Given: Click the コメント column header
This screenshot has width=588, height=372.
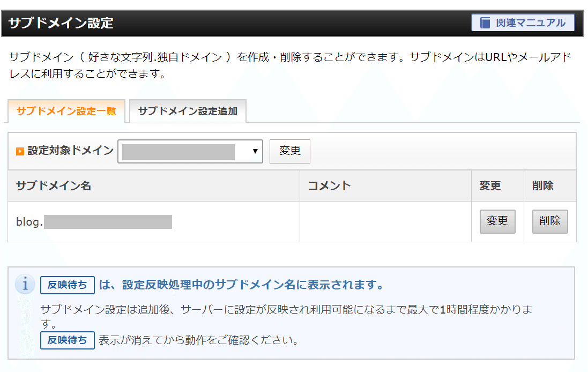Looking at the screenshot, I should 385,185.
